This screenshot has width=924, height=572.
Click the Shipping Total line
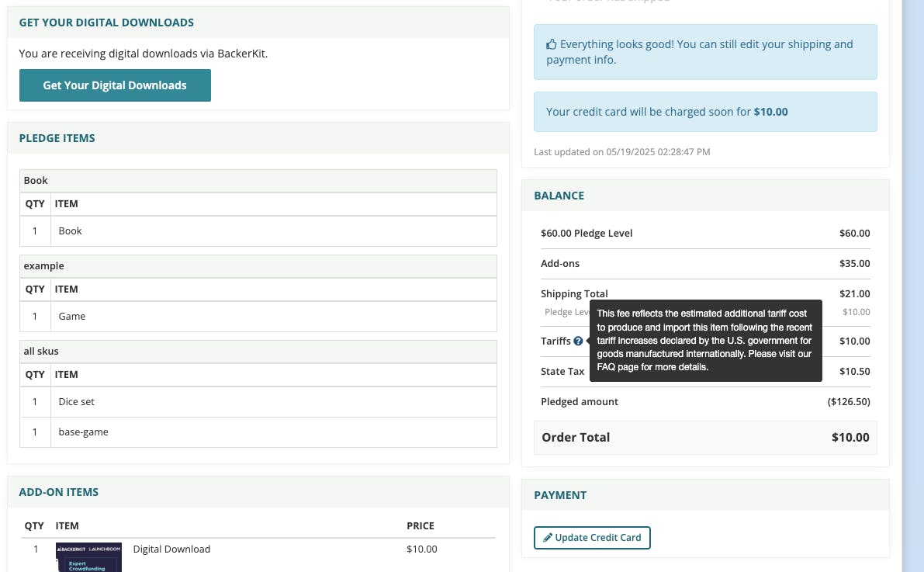[x=574, y=293]
